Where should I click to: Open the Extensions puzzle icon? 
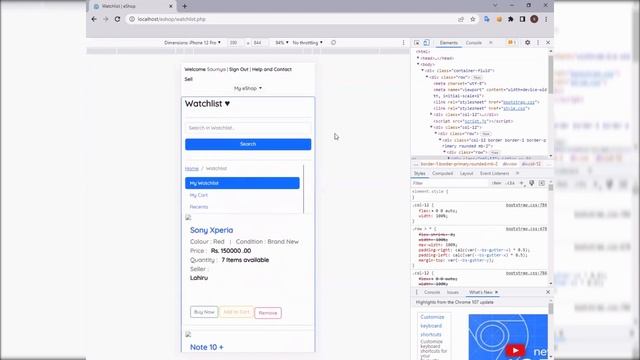pos(511,19)
